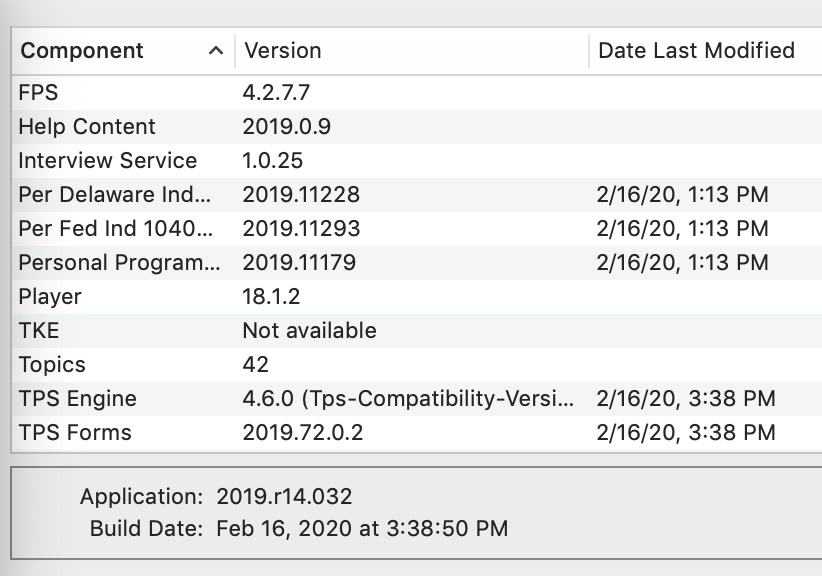Image resolution: width=822 pixels, height=576 pixels.
Task: Select the Per Fed Ind 1040... row
Action: [x=417, y=229]
